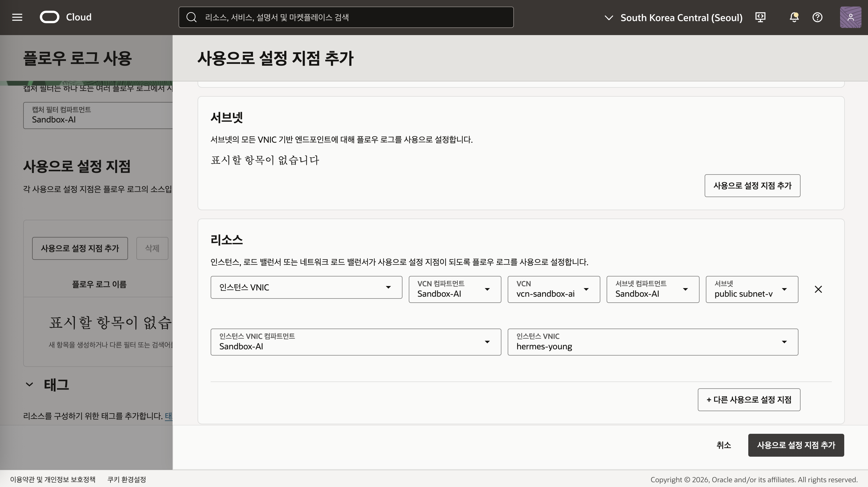Open 이용약관 및 개인정보 보호정책 footer link

53,479
